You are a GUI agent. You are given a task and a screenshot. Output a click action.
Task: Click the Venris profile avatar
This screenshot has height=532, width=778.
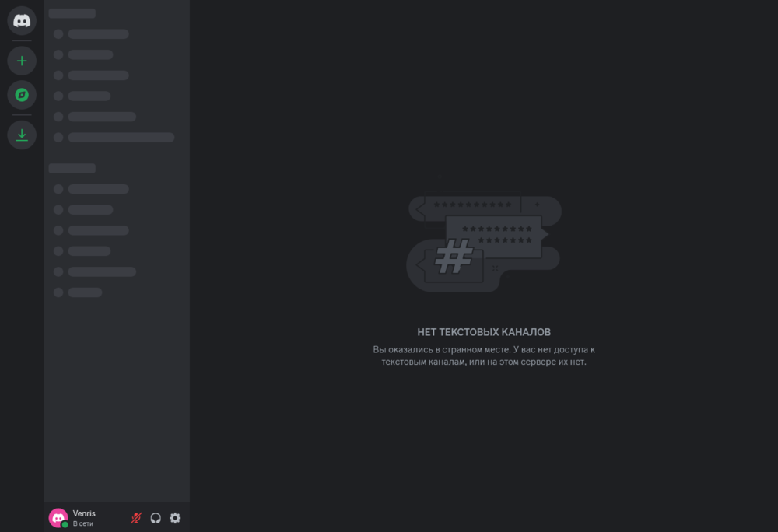[x=58, y=517]
